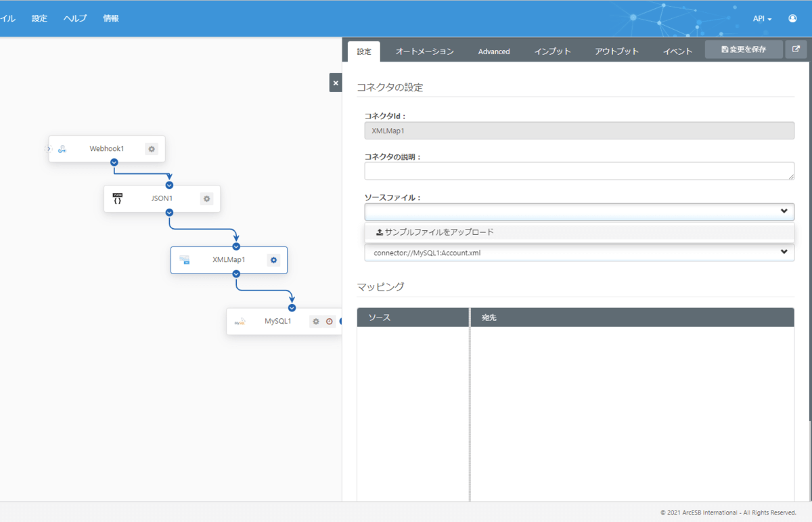The width and height of the screenshot is (812, 522).
Task: Open MySQL1 connector gear settings
Action: click(x=315, y=322)
